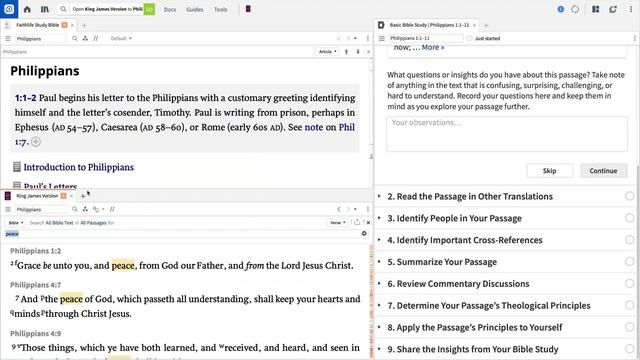The image size is (640, 360).
Task: Click the green go arrow in command box
Action: (x=149, y=9)
